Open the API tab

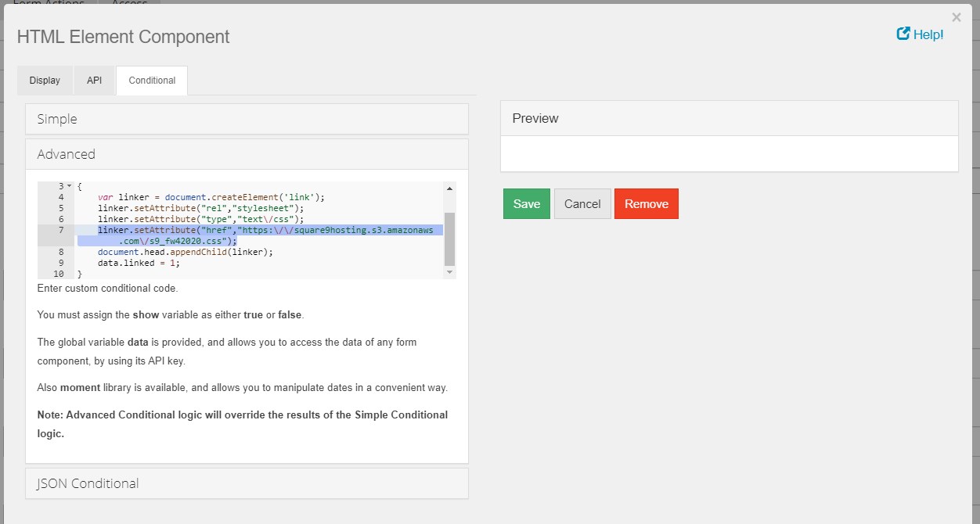point(94,81)
